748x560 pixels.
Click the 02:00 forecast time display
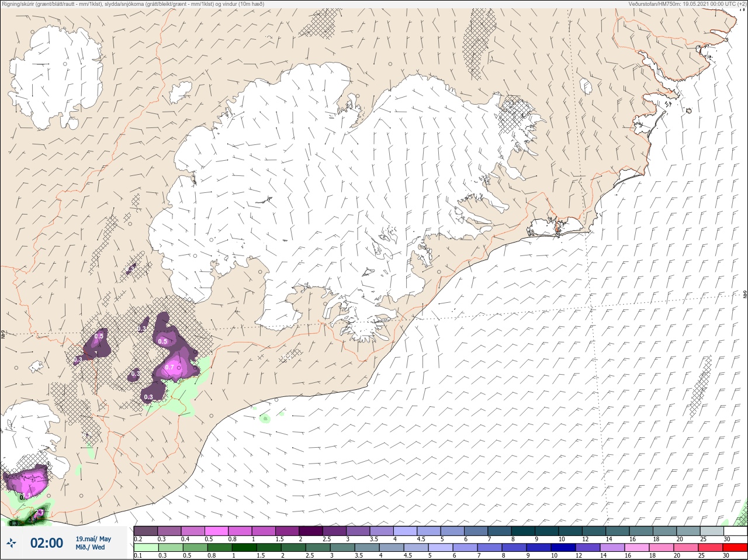click(47, 543)
